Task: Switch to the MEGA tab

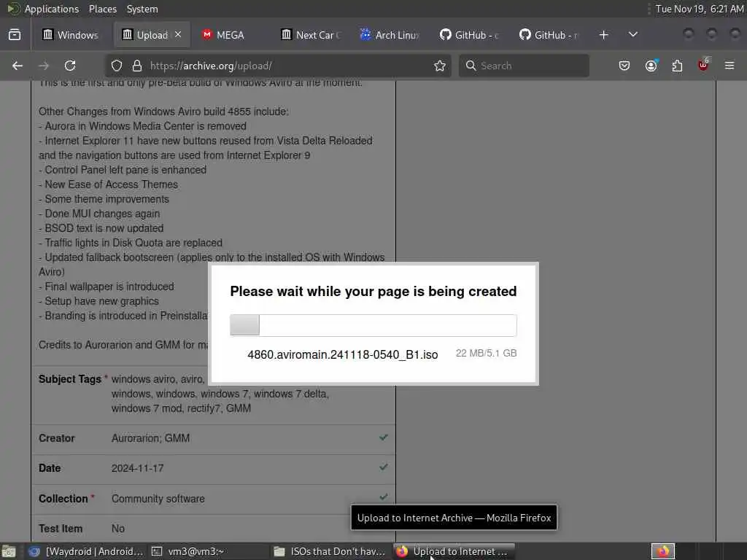Action: click(230, 35)
